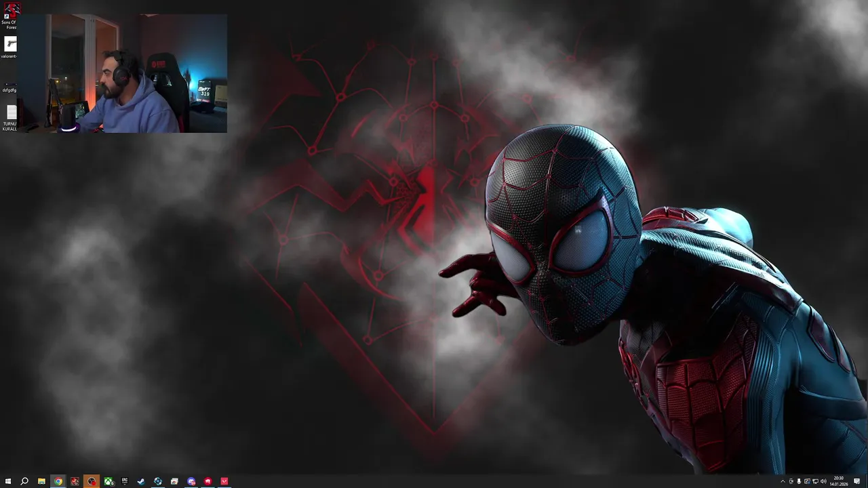Open File Explorer from taskbar
Screen dimensions: 868x488
tap(41, 481)
